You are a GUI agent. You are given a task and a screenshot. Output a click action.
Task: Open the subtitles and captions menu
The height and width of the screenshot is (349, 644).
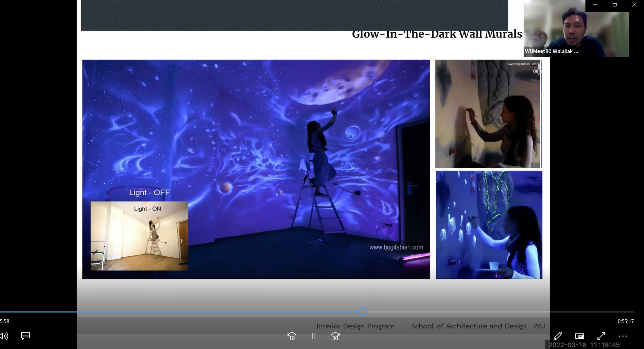click(x=25, y=336)
